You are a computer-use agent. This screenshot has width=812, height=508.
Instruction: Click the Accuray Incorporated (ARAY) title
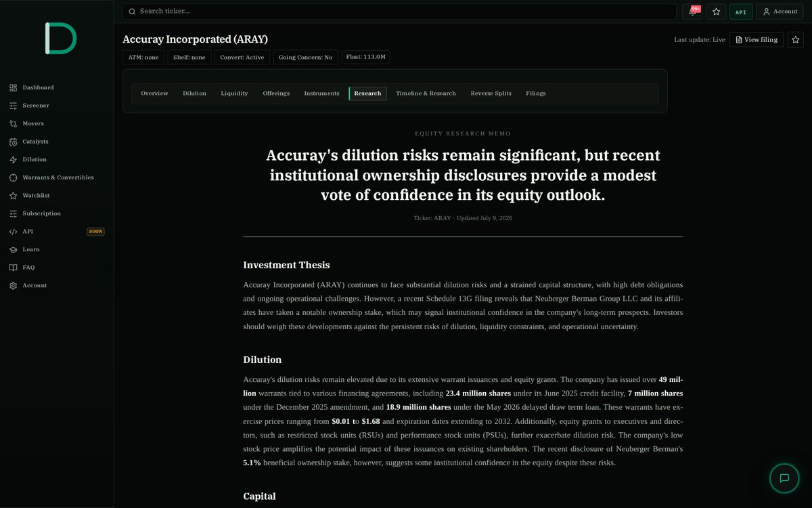195,39
